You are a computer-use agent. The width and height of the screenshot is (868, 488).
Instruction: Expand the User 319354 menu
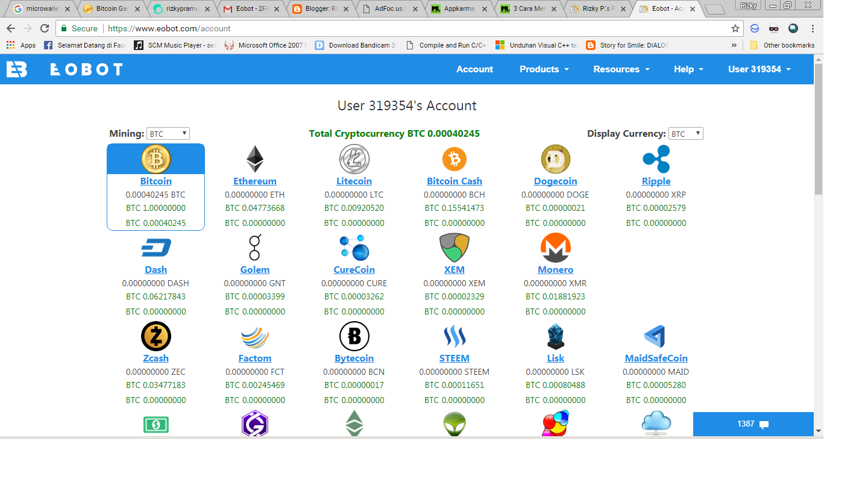click(759, 69)
